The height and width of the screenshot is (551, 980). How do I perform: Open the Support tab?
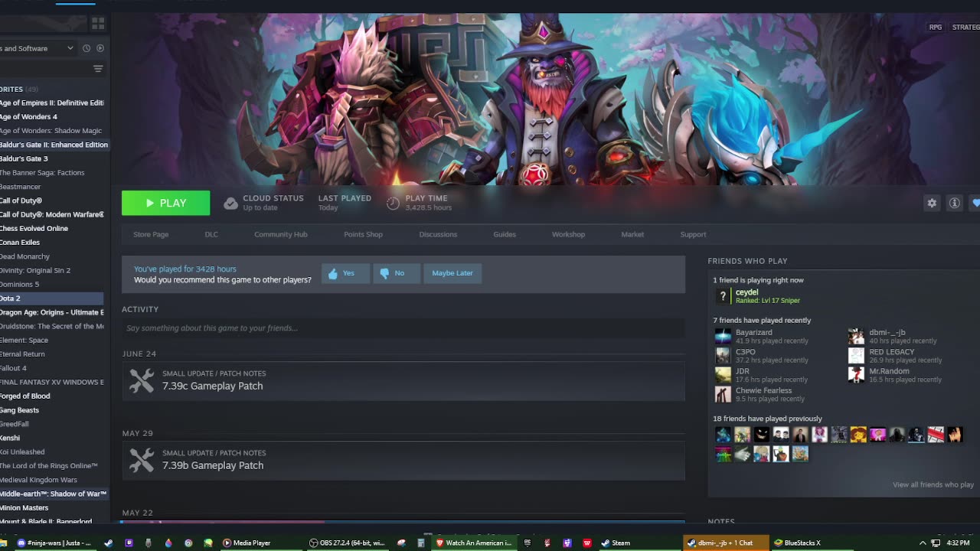tap(693, 234)
